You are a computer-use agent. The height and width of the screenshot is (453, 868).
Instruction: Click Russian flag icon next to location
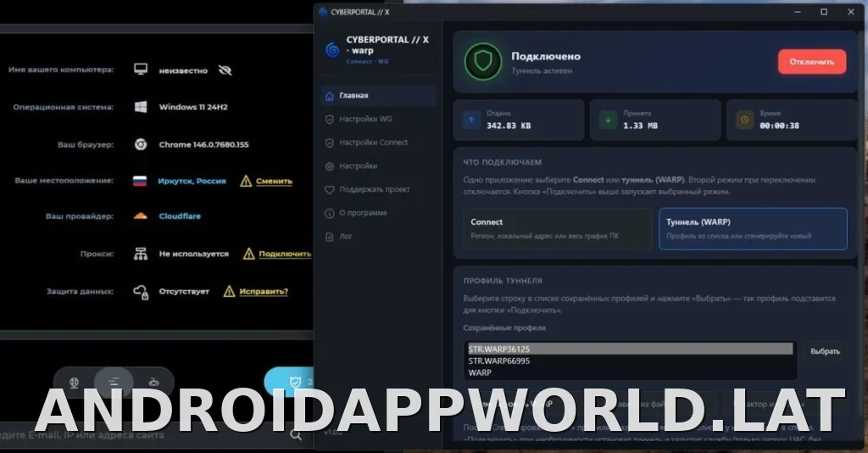140,181
